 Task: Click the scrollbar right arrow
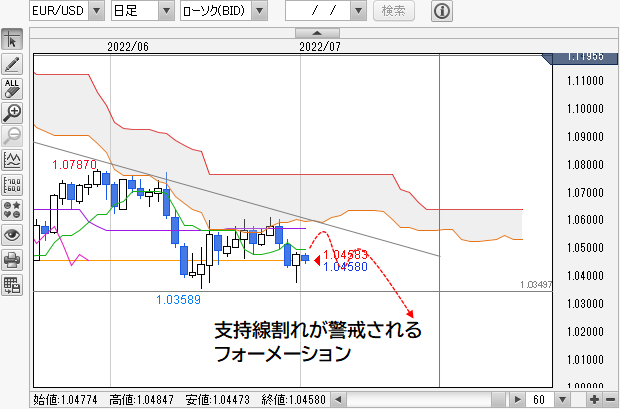517,400
